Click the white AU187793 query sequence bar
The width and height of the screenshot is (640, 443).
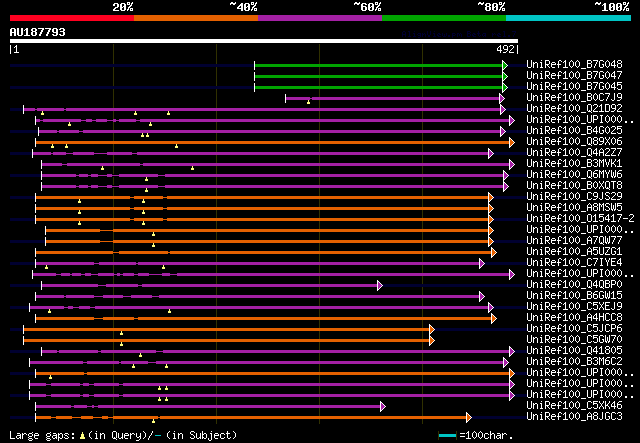(264, 41)
